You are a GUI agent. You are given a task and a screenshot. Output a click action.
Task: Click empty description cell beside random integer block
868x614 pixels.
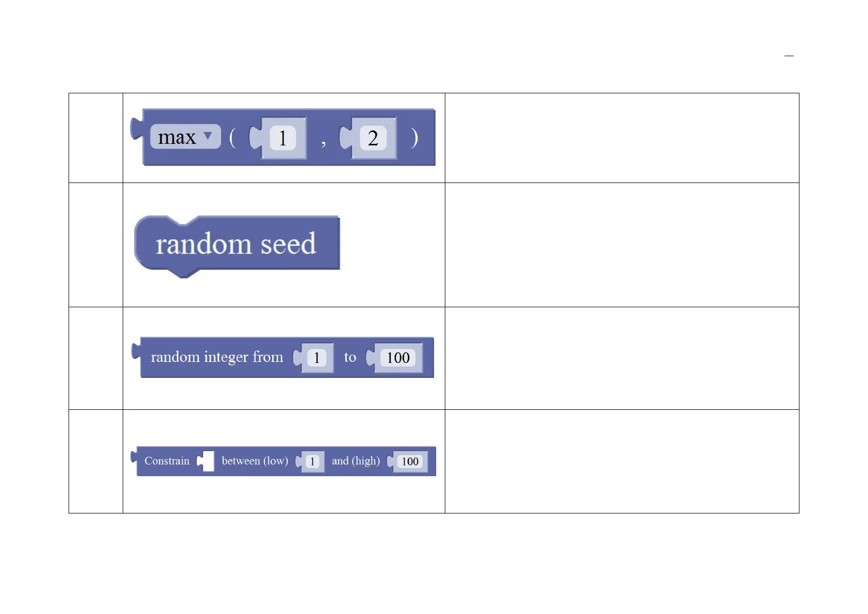point(622,358)
